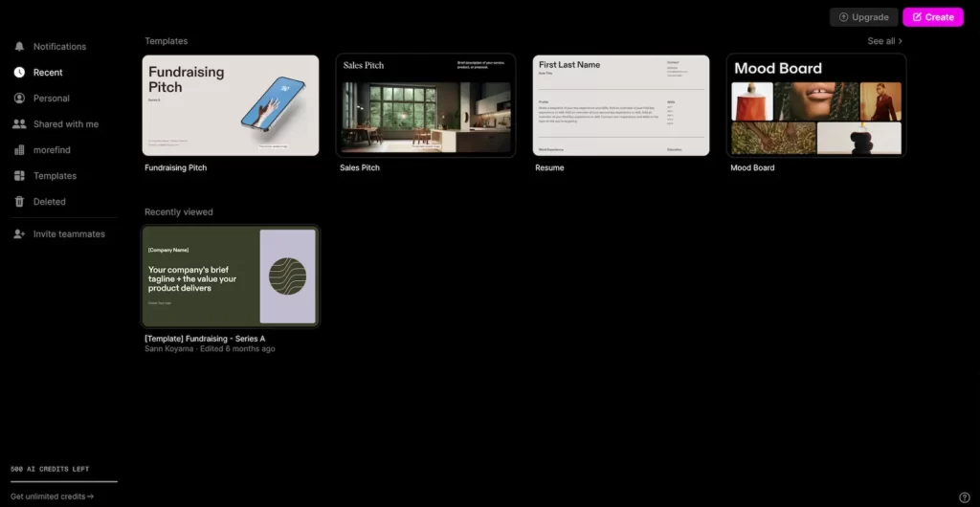Click the Fundraising Pitch label text
Viewport: 980px width, 507px height.
176,168
